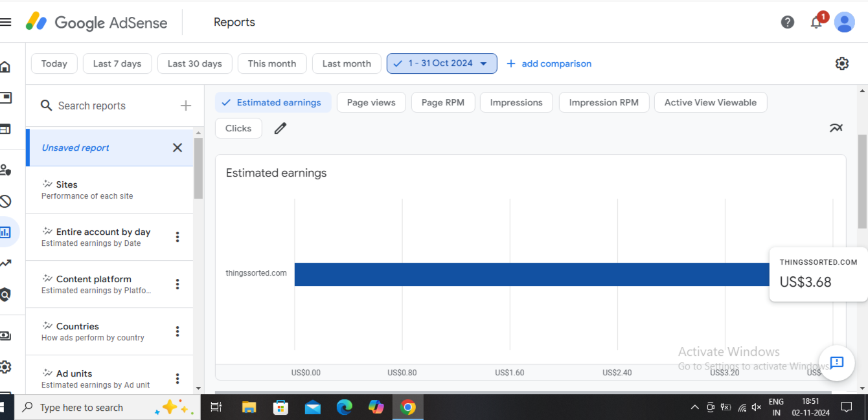Open Task View on the taskbar
Image resolution: width=868 pixels, height=420 pixels.
click(216, 407)
